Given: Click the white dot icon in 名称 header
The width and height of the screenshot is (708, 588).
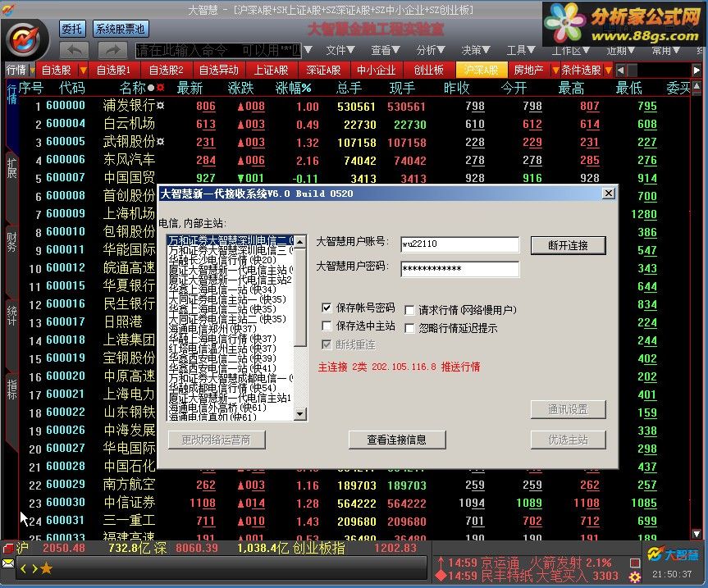Looking at the screenshot, I should 151,88.
